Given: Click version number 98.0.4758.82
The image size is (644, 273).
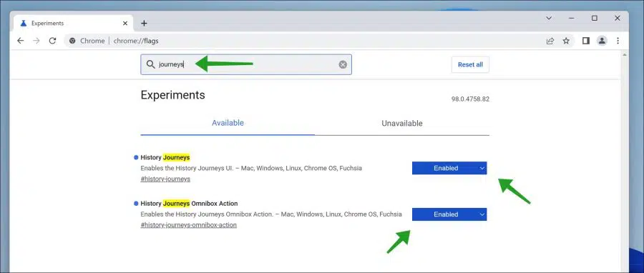Looking at the screenshot, I should click(470, 99).
